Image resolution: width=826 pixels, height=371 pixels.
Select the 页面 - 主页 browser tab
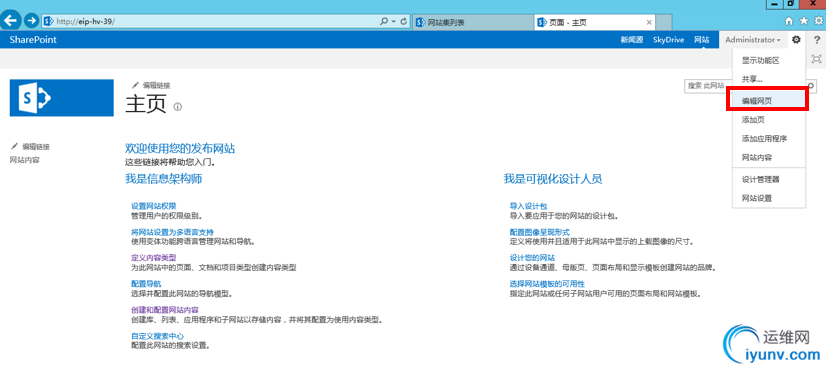pos(595,22)
